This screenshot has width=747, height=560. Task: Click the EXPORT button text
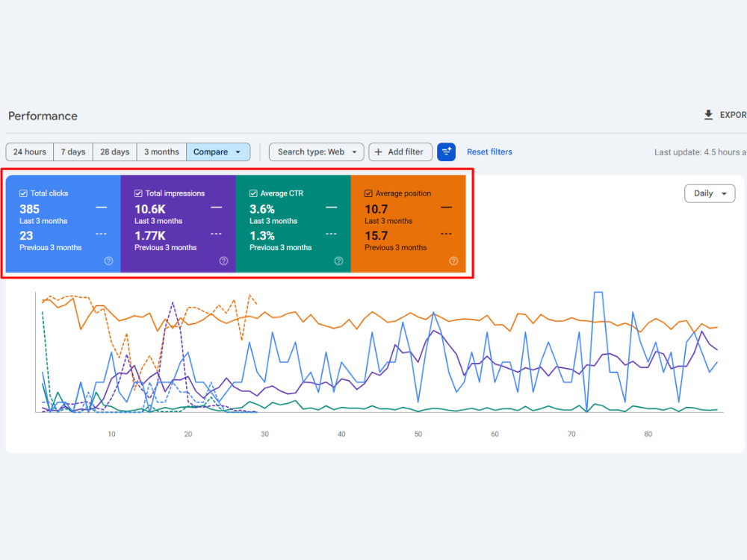click(733, 115)
